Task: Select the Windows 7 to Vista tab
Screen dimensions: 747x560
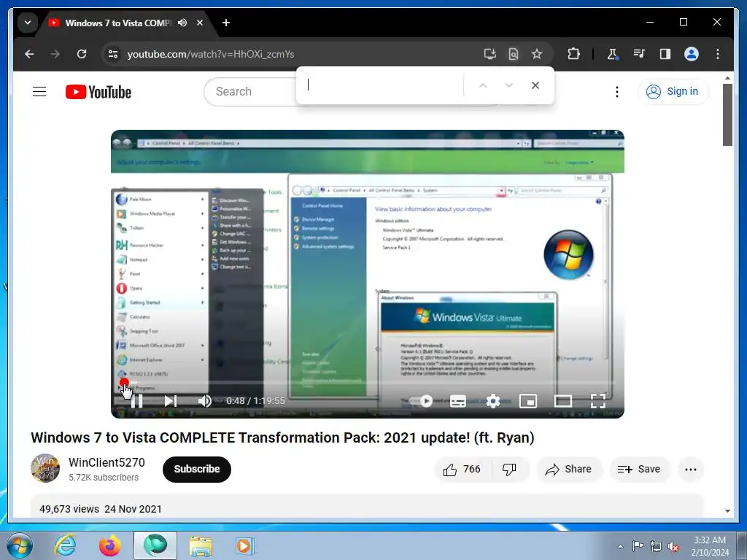Action: (117, 23)
